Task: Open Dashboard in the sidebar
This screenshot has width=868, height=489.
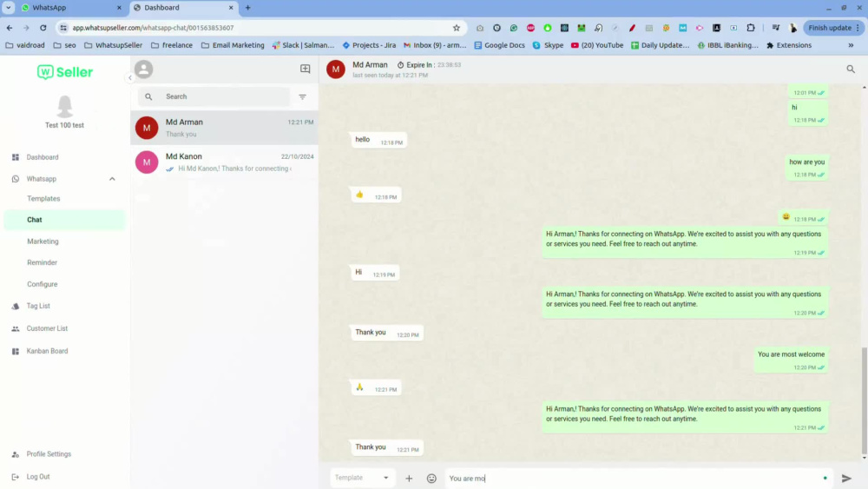Action: tap(42, 157)
